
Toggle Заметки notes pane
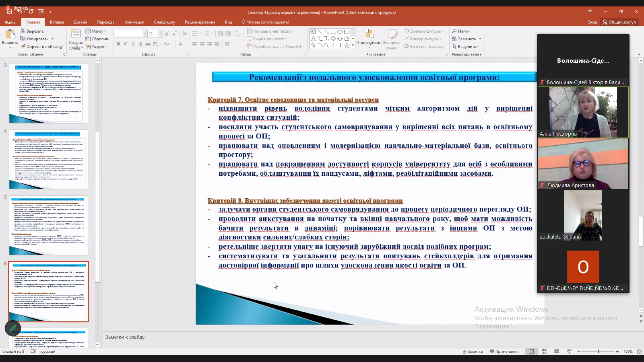point(473,352)
